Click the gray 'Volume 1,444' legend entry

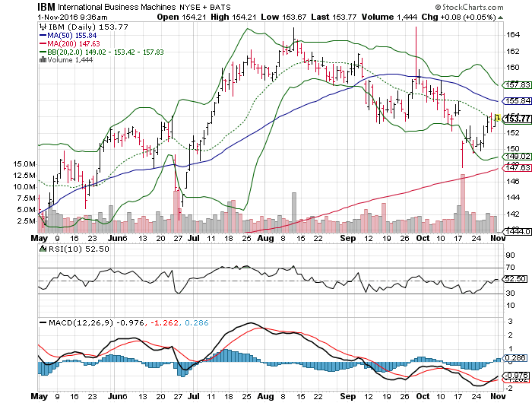70,60
